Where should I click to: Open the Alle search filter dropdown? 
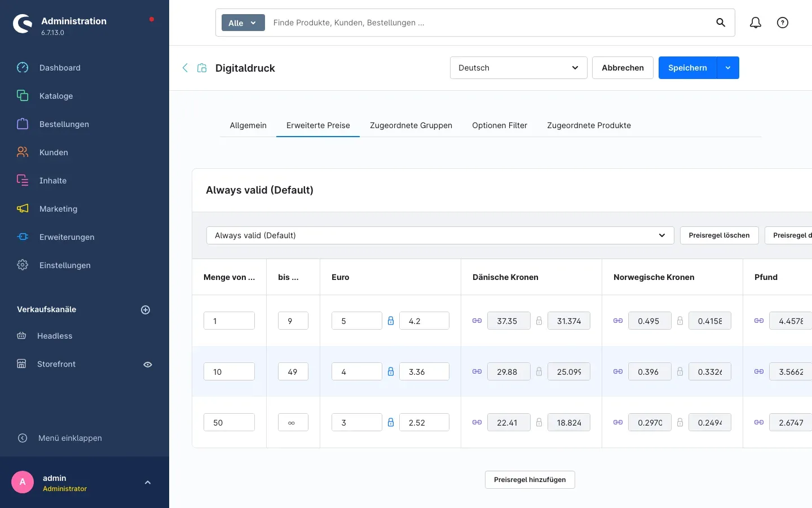[x=243, y=23]
